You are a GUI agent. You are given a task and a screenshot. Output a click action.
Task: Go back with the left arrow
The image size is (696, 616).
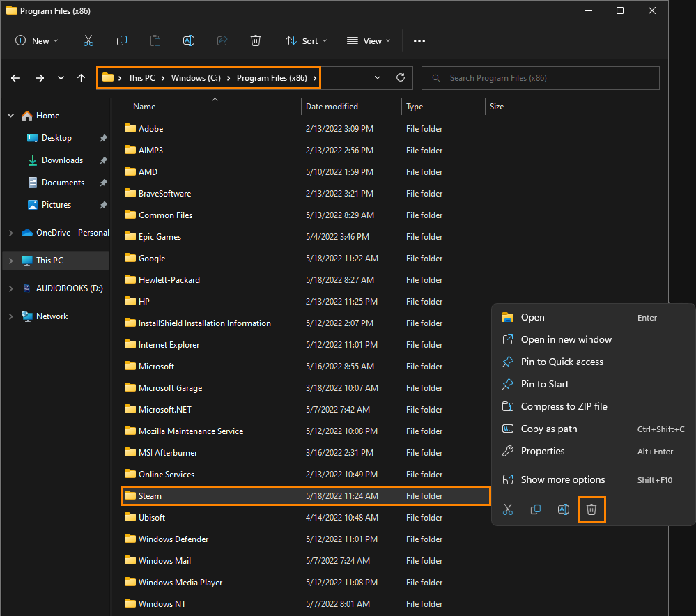15,78
